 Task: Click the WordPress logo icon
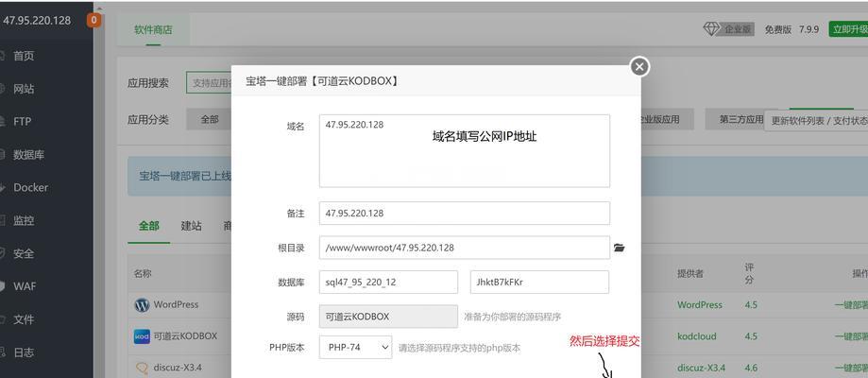(x=142, y=305)
